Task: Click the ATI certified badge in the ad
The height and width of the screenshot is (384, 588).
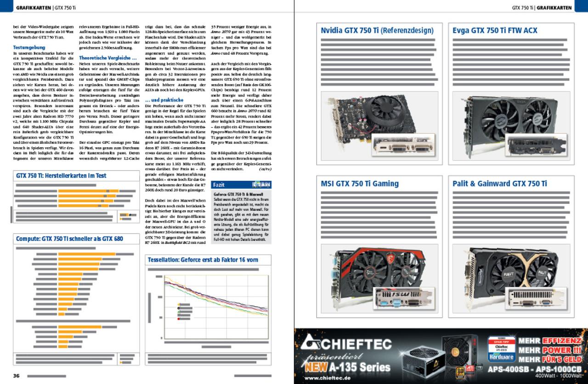Action: pos(470,368)
